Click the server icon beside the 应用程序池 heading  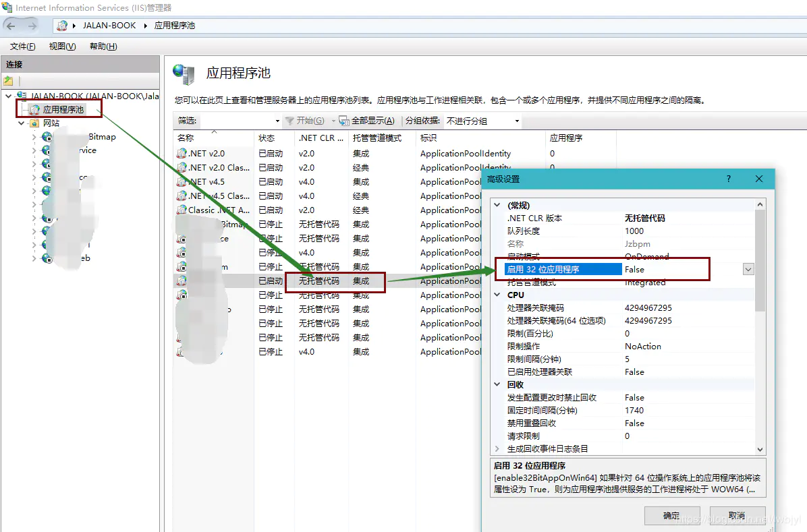(x=183, y=75)
